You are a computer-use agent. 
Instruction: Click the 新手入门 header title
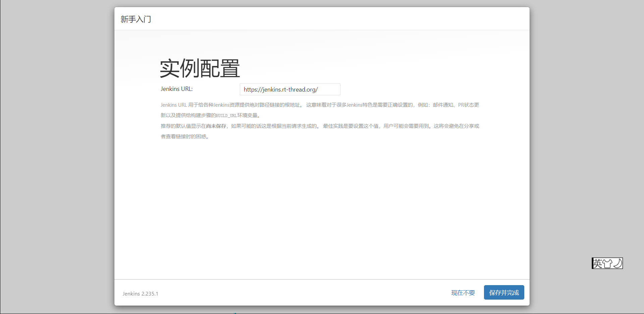pos(136,19)
